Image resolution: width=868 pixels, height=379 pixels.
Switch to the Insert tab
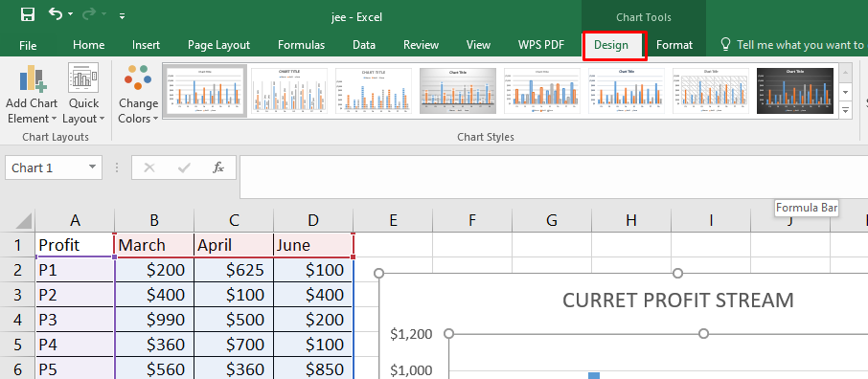point(147,45)
